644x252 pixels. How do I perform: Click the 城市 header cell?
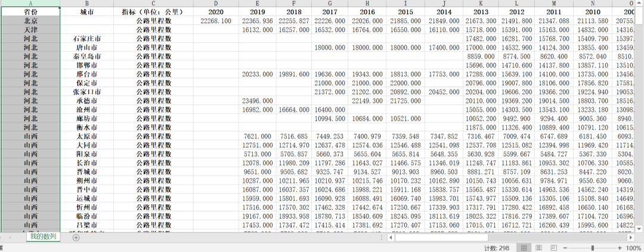pos(87,12)
